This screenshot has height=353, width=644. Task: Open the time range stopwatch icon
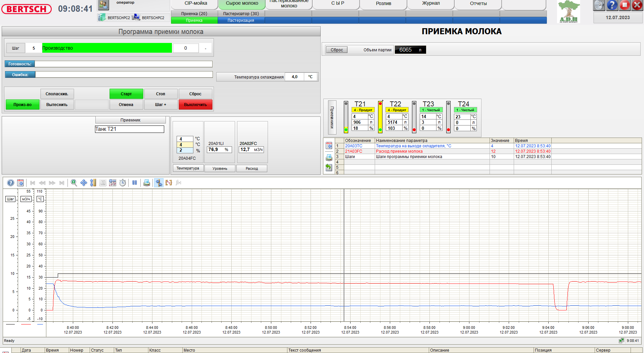(x=123, y=183)
